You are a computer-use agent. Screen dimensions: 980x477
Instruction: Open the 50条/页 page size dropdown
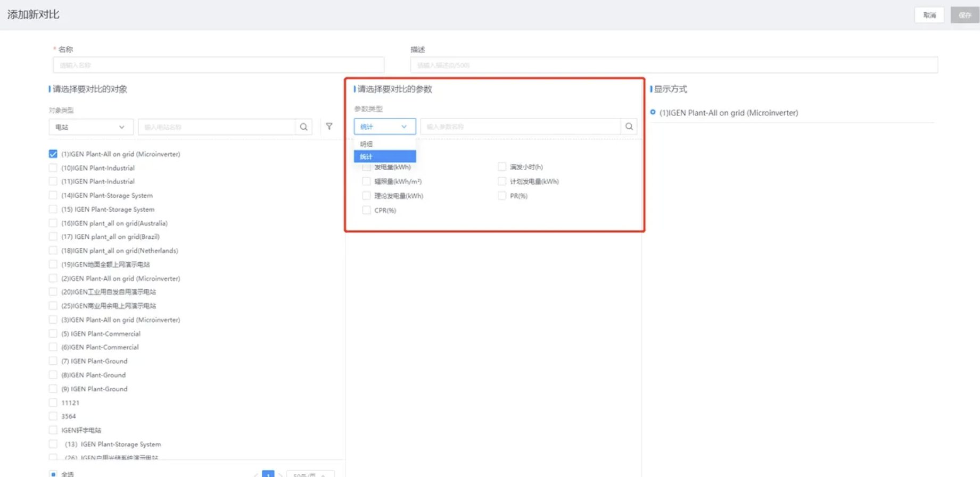(310, 474)
